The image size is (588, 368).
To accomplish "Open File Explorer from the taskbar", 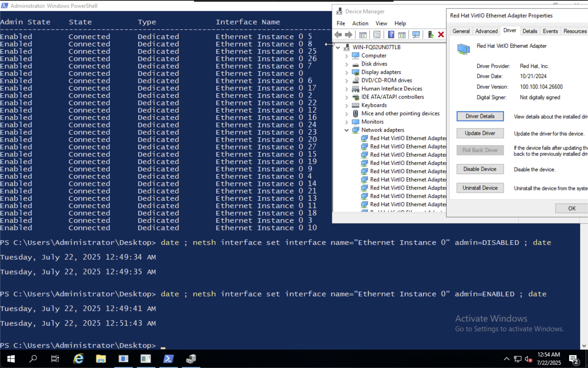I will click(101, 359).
